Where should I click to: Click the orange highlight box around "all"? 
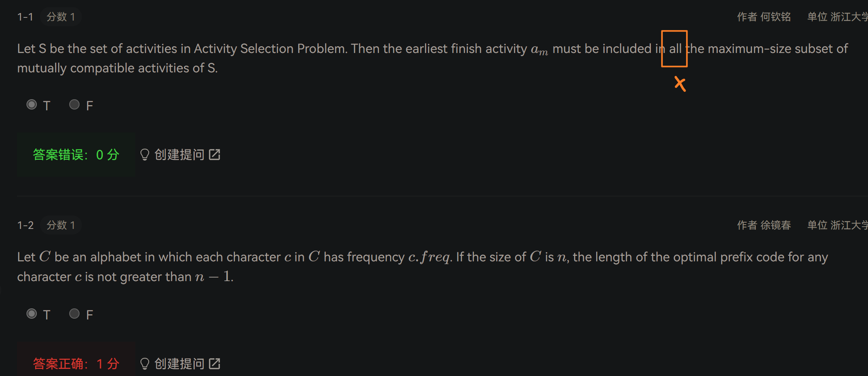(x=675, y=49)
